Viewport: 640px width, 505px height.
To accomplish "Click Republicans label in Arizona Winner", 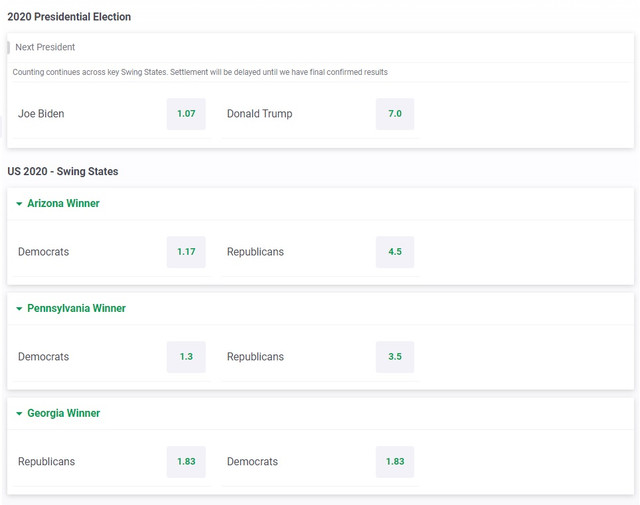I will tap(255, 251).
